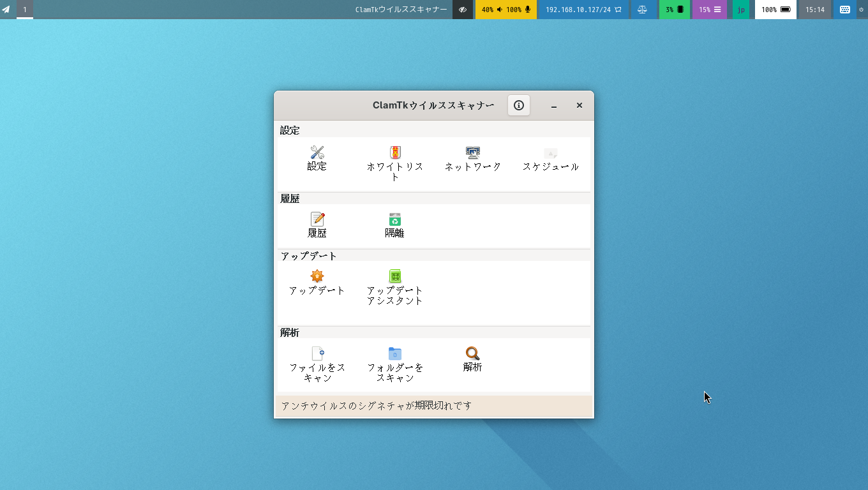Launch アップデート with the orange badge icon
This screenshot has width=868, height=490.
pyautogui.click(x=317, y=282)
